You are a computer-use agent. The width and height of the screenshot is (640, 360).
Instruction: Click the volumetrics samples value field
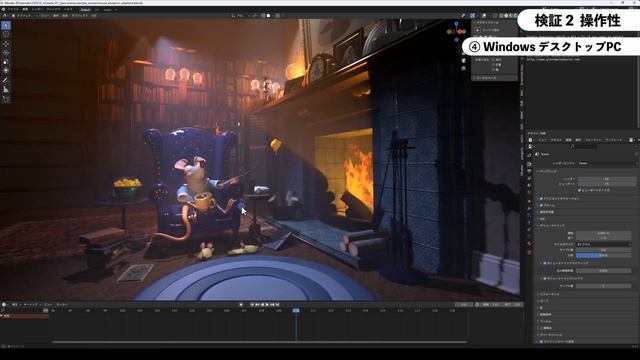coord(603,250)
